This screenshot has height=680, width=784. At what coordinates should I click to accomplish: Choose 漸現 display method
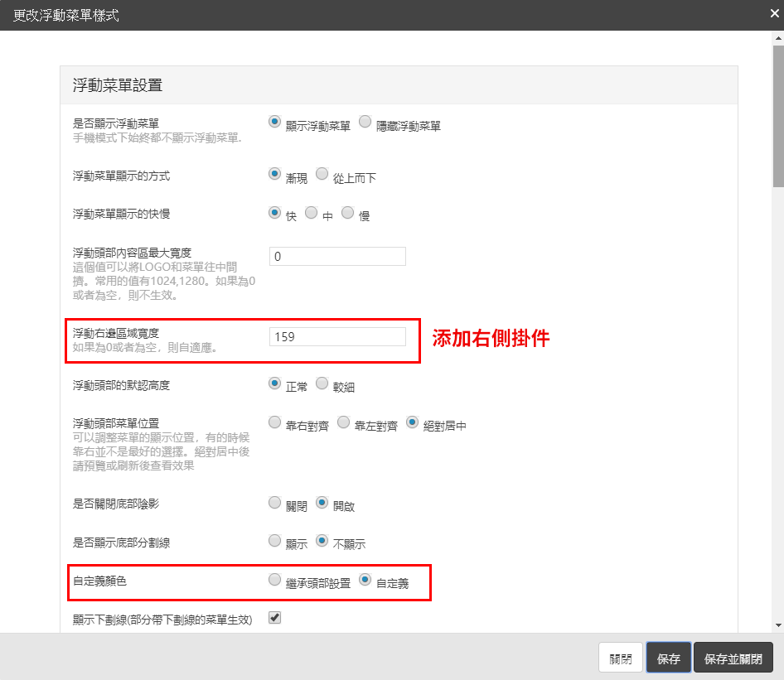(x=274, y=174)
